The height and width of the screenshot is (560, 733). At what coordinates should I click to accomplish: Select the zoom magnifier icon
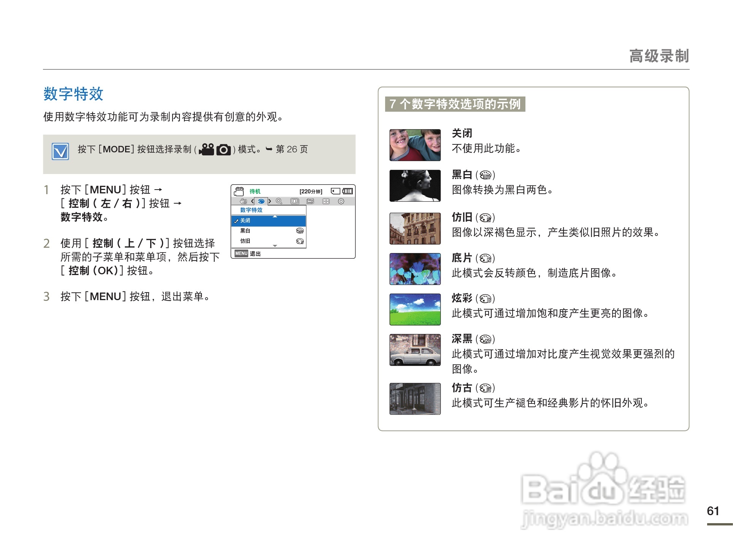tap(279, 201)
